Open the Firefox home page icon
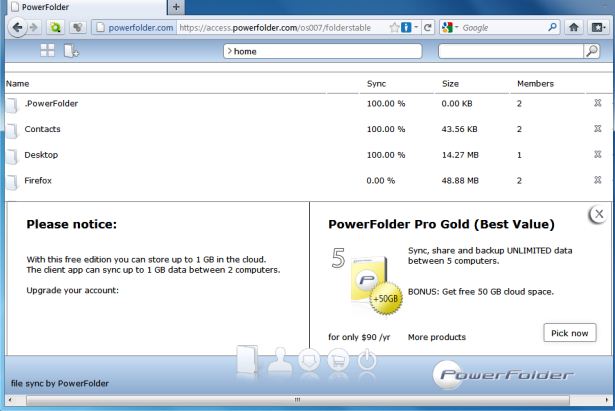The image size is (615, 411). 574,27
